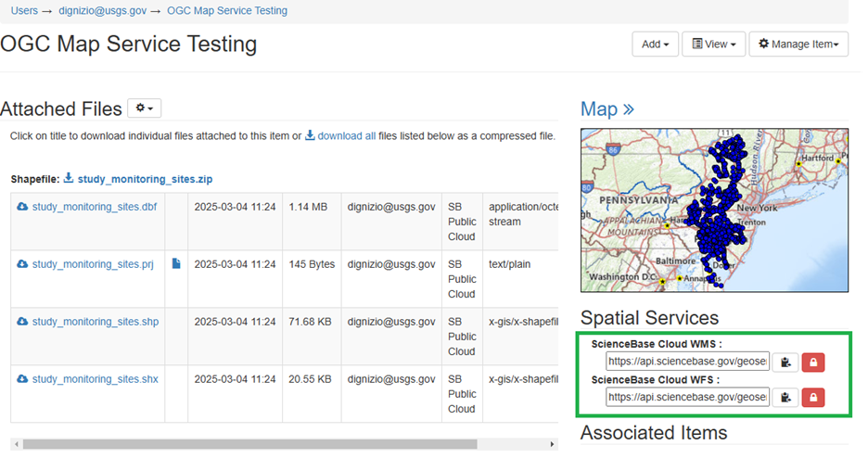868x458 pixels.
Task: Click left arrow of horizontal scrollbar
Action: tap(17, 444)
